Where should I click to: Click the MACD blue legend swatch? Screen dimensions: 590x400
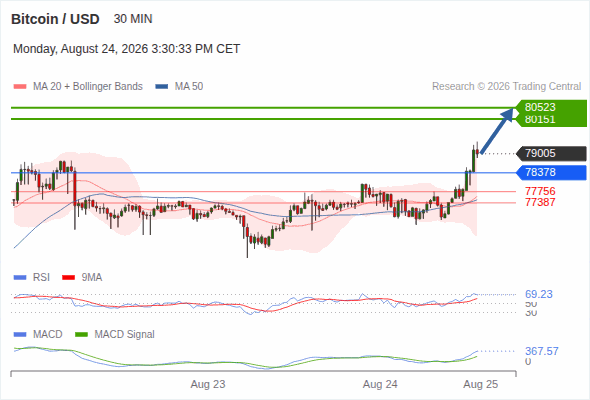[x=20, y=335]
